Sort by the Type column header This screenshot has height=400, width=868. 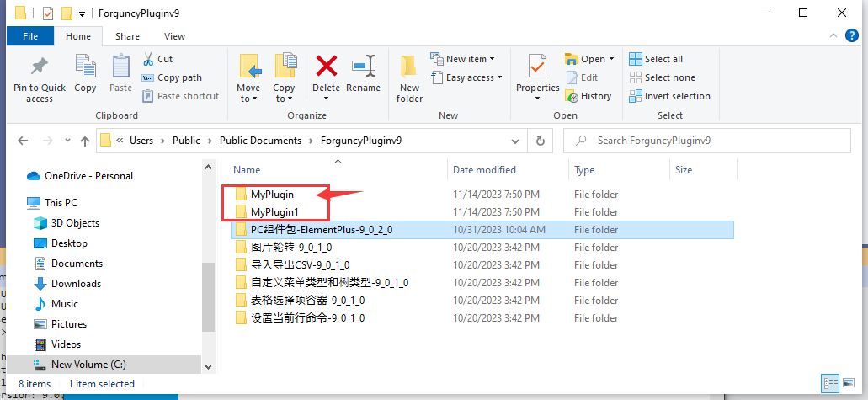583,170
